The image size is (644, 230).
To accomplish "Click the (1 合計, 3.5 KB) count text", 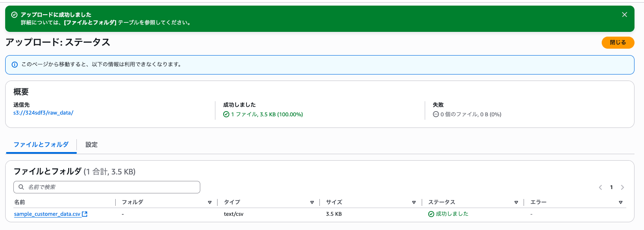I will click(x=109, y=172).
